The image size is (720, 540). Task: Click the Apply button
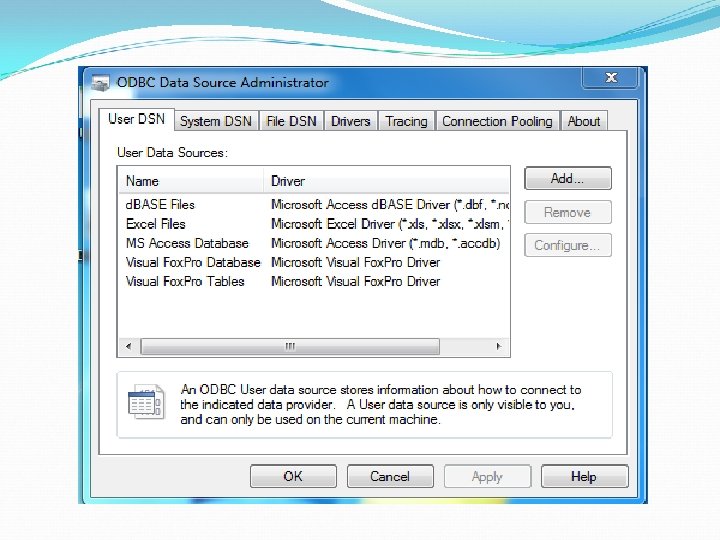tap(487, 476)
